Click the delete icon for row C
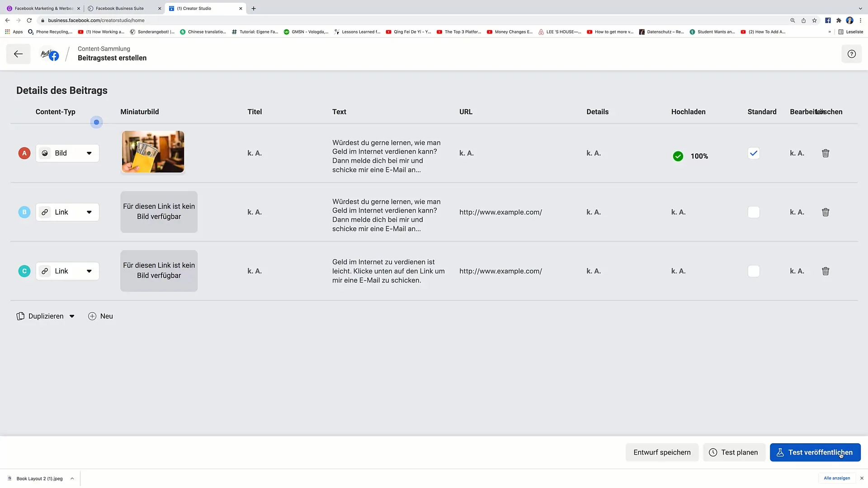 (x=826, y=271)
